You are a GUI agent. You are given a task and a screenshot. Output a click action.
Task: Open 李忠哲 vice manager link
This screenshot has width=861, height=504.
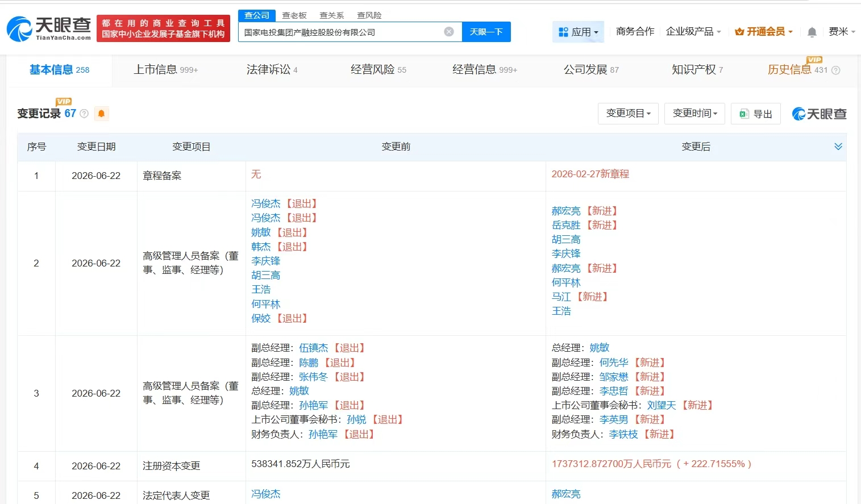coord(614,391)
